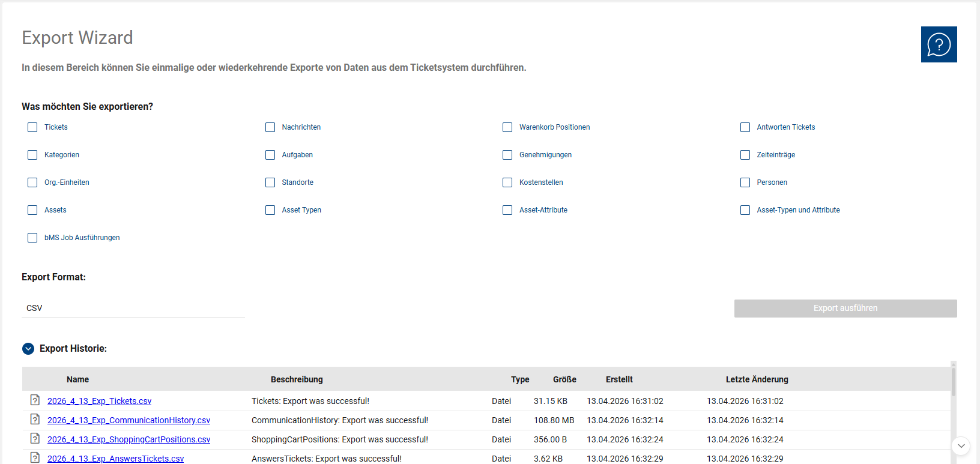Open the Export Format CSV dropdown

coord(133,308)
